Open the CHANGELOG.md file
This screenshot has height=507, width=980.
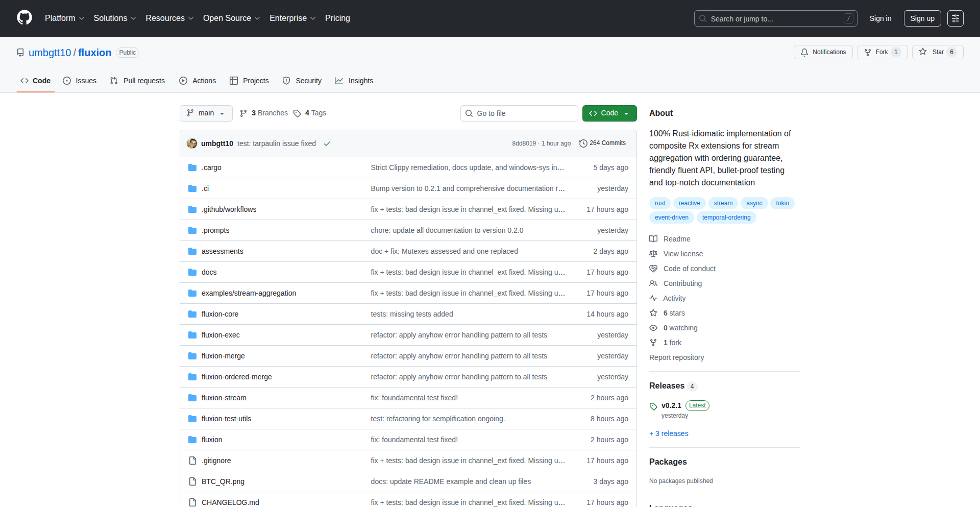pyautogui.click(x=230, y=502)
